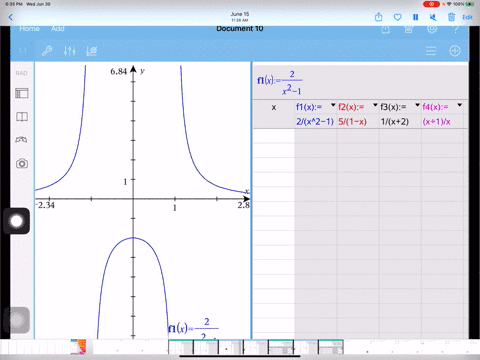Image resolution: width=480 pixels, height=360 pixels.
Task: Go back using the Photos back arrow
Action: (x=11, y=17)
